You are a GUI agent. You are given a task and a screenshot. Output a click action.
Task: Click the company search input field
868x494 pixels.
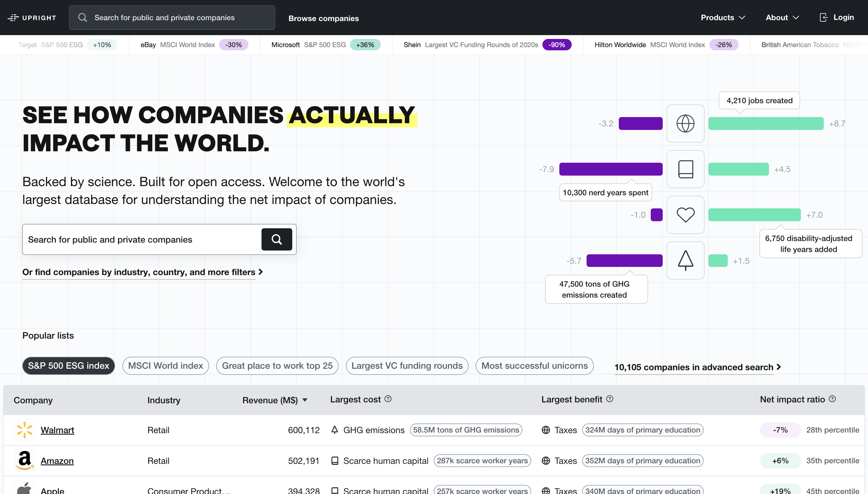[x=136, y=239]
